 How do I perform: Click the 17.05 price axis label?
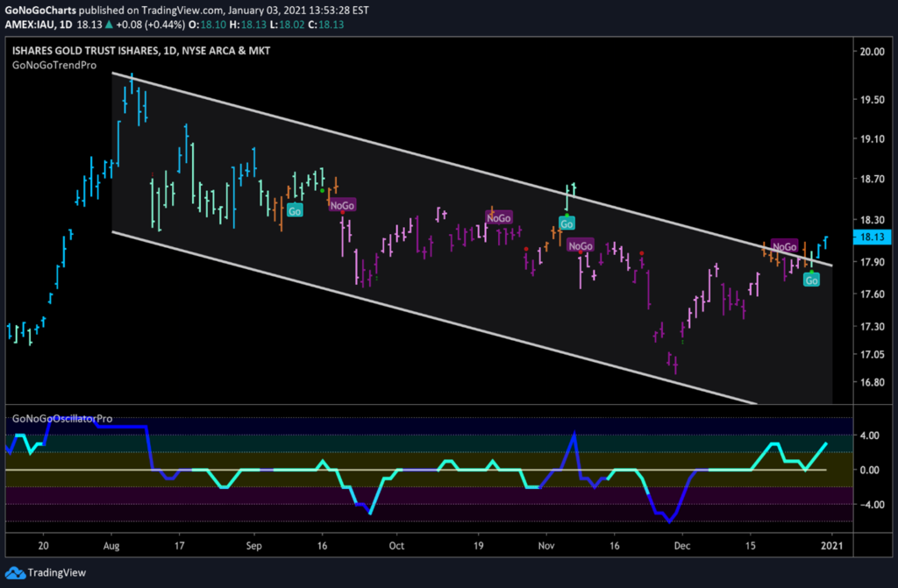[x=872, y=354]
